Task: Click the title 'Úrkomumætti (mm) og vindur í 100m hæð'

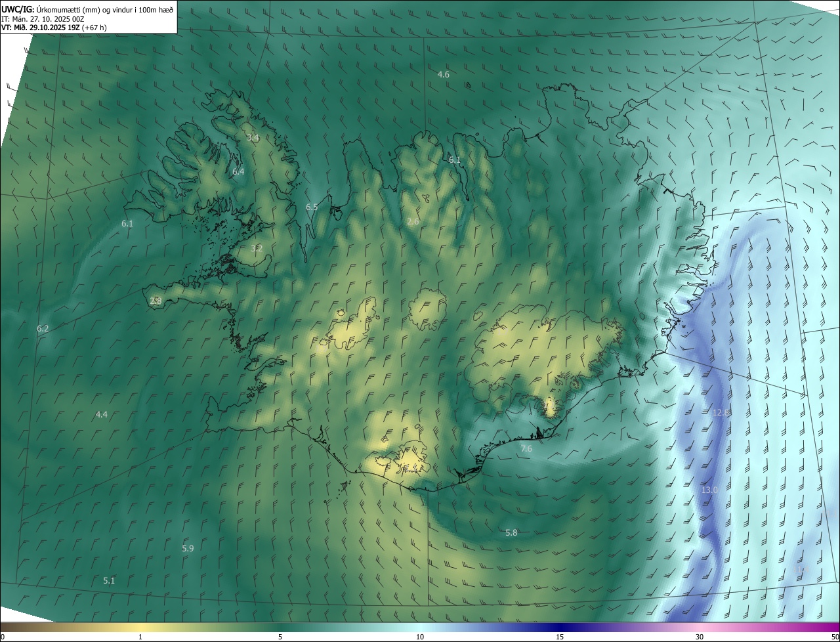Action: point(106,10)
